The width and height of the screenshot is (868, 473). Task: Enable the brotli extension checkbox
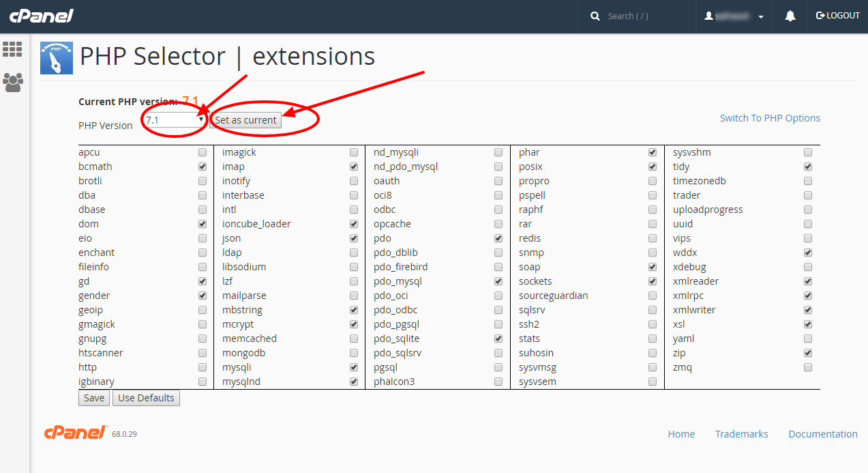[203, 181]
